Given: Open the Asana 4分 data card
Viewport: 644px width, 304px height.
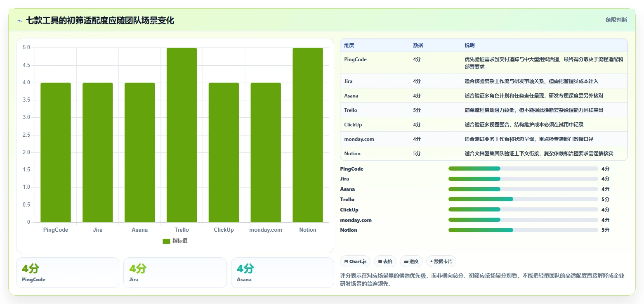Looking at the screenshot, I should click(283, 273).
